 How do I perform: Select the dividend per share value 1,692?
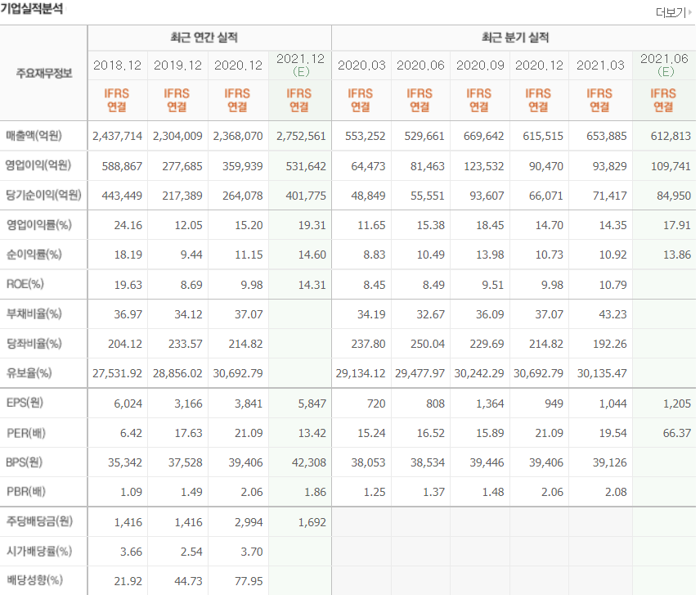point(312,522)
